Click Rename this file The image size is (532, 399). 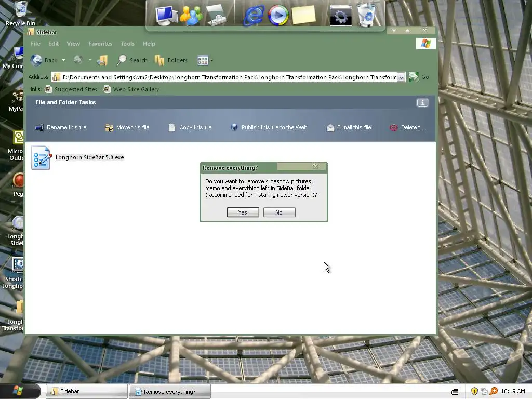pos(61,128)
